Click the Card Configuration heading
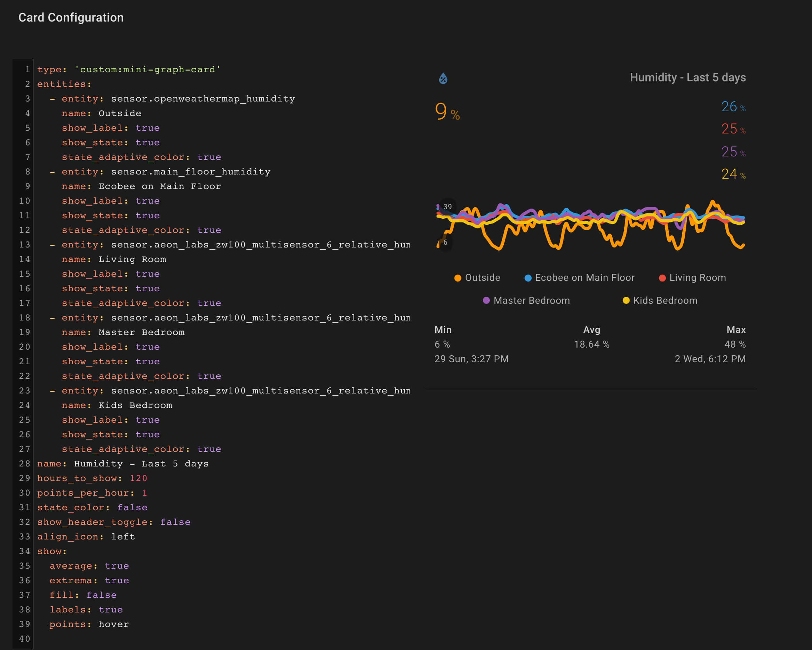The width and height of the screenshot is (812, 650). (x=71, y=18)
